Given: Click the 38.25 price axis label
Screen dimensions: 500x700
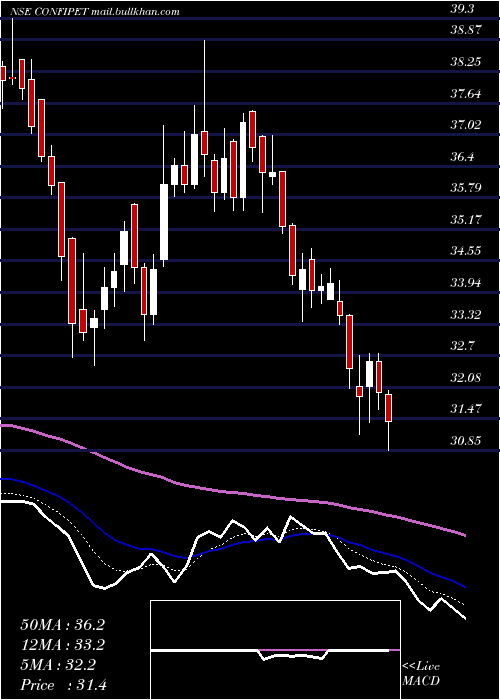Looking at the screenshot, I should (x=466, y=62).
